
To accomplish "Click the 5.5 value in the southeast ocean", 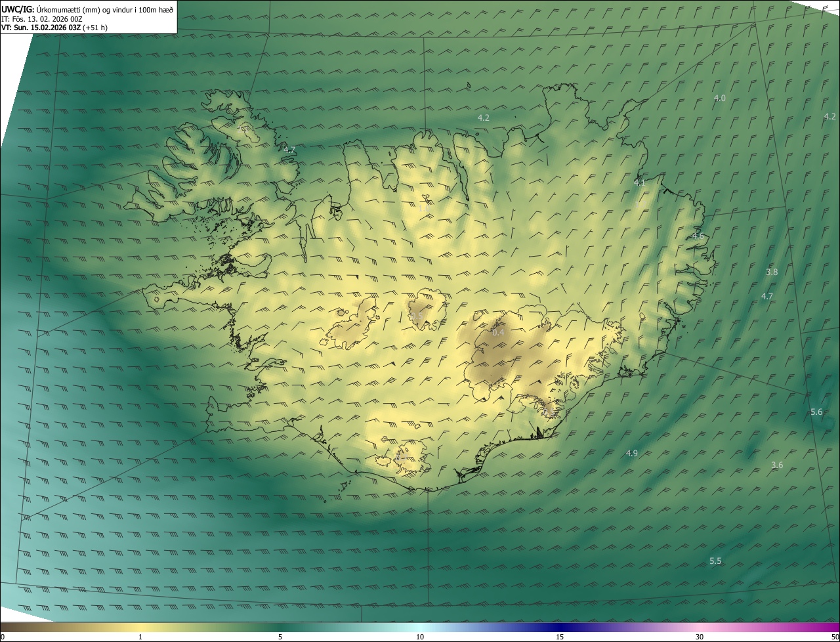I will point(716,561).
